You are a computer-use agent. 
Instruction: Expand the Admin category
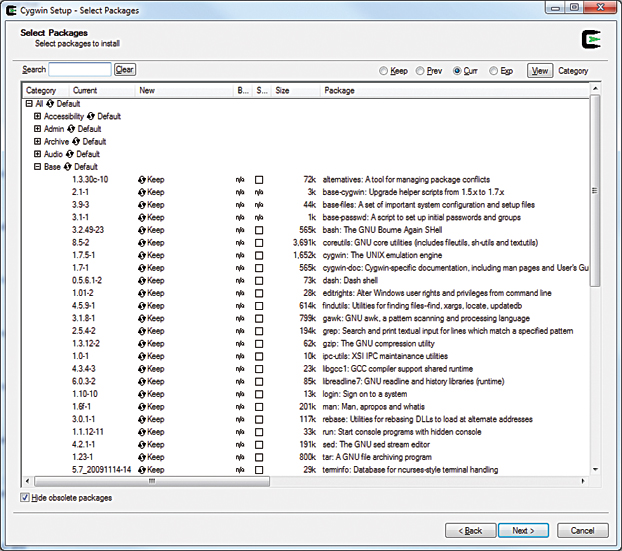(x=37, y=129)
